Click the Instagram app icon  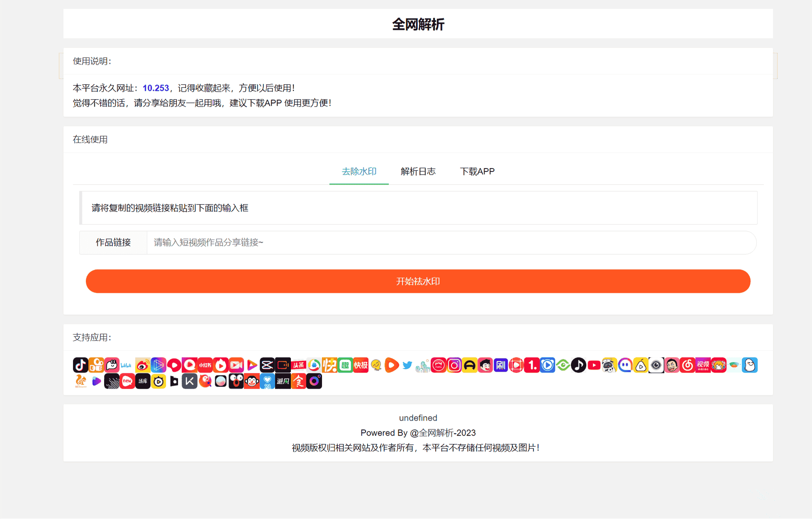454,365
